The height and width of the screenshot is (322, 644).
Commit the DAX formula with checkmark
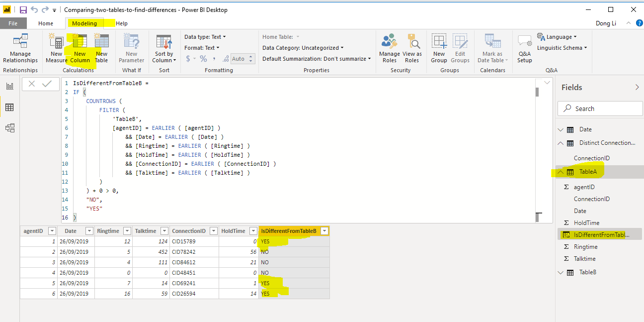(x=47, y=85)
